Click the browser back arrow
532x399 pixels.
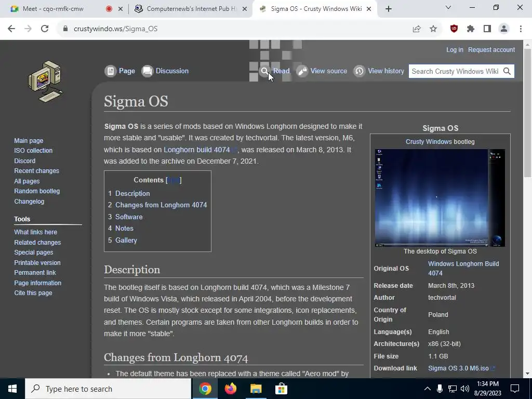pyautogui.click(x=11, y=29)
